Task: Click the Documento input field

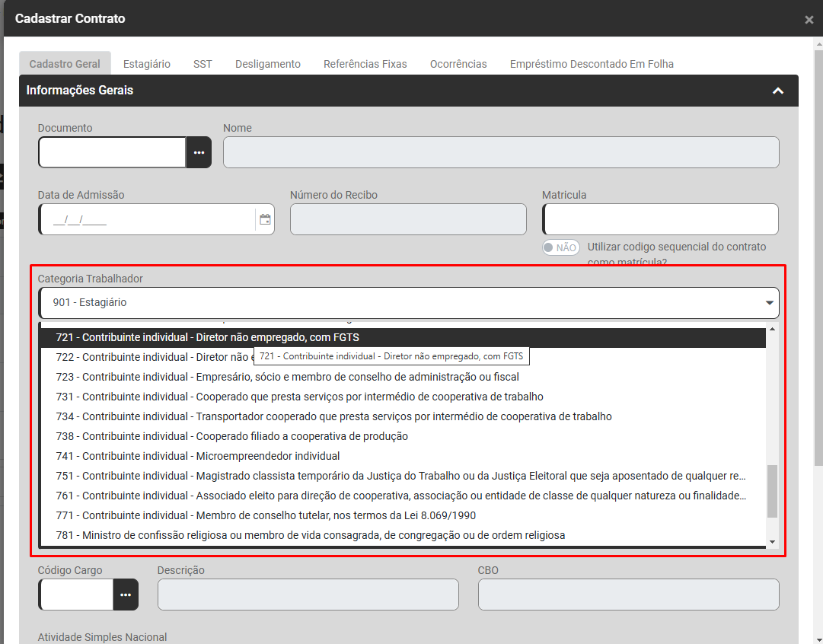Action: click(113, 152)
